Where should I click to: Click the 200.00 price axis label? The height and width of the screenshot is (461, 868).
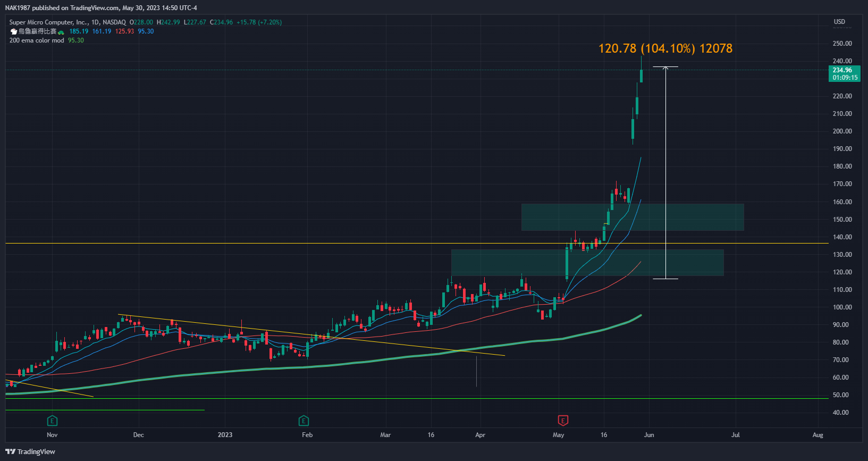(842, 131)
